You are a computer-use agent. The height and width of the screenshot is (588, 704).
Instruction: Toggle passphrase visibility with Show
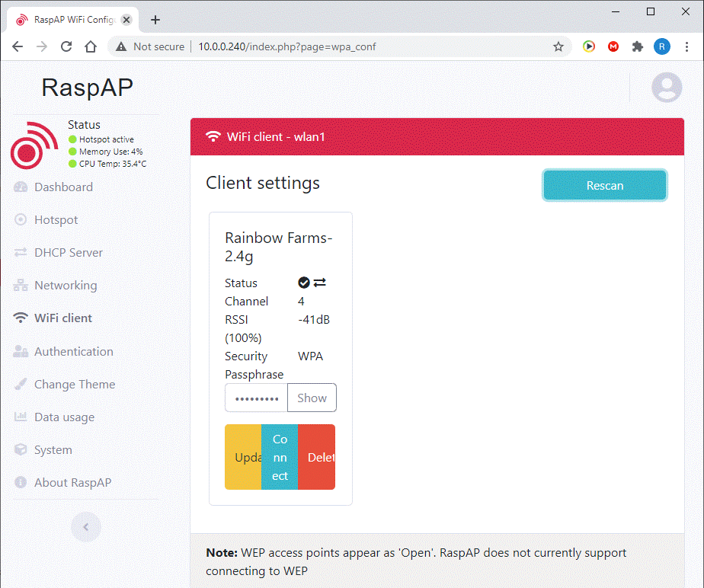pos(311,398)
